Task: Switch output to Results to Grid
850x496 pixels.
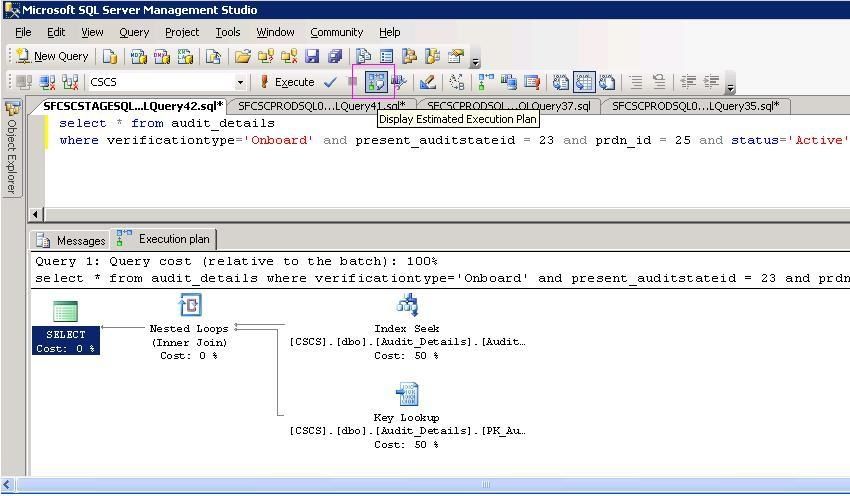Action: [584, 82]
